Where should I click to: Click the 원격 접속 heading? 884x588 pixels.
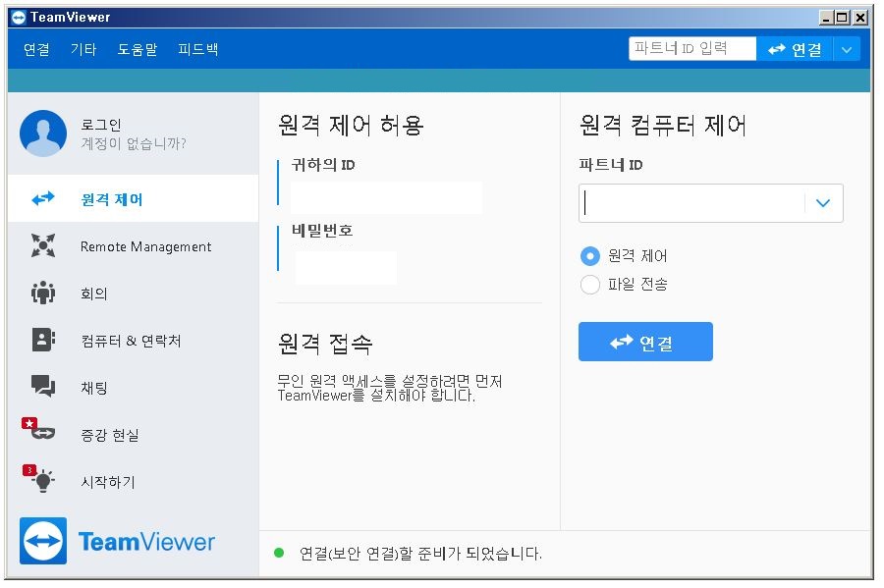pos(325,343)
